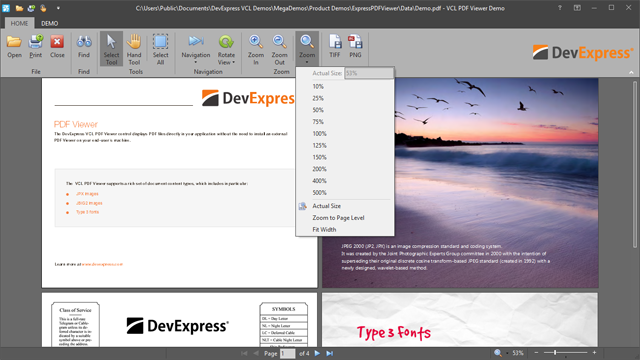Click the Select All button
Screen dimensions: 640x360
pos(160,49)
